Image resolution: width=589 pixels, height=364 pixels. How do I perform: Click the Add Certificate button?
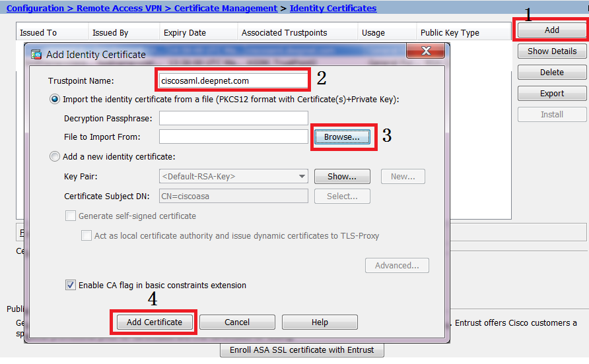(x=155, y=322)
